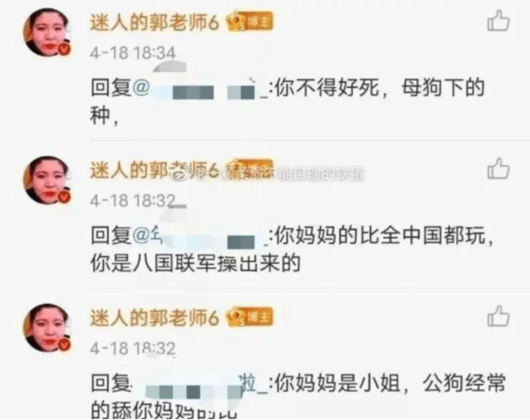
Task: Tap the verified V badge on second avatar
Action: coord(64,197)
